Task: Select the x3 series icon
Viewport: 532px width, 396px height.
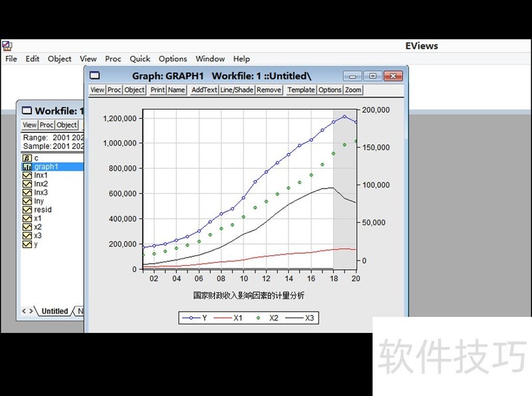Action: pyautogui.click(x=27, y=236)
